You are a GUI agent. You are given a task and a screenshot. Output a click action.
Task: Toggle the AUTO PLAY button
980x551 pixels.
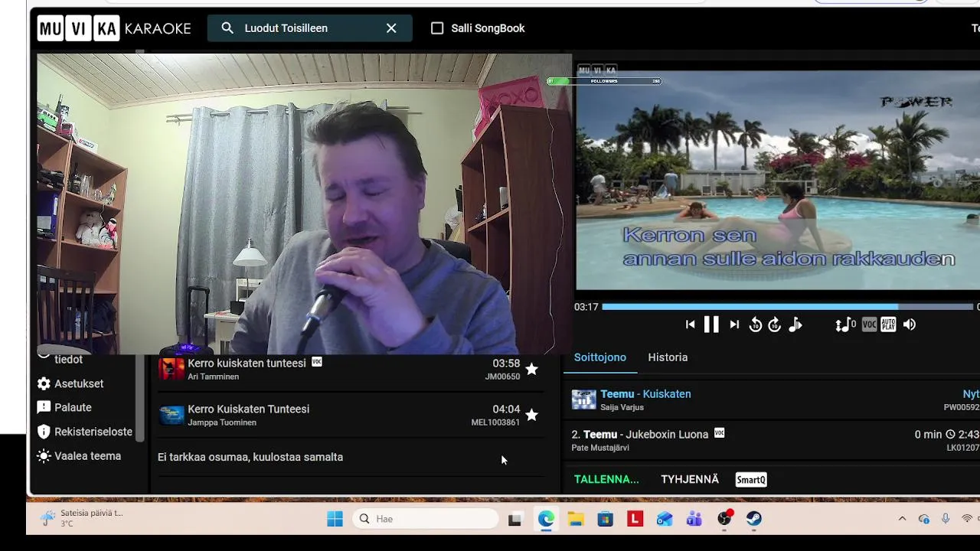pyautogui.click(x=888, y=324)
